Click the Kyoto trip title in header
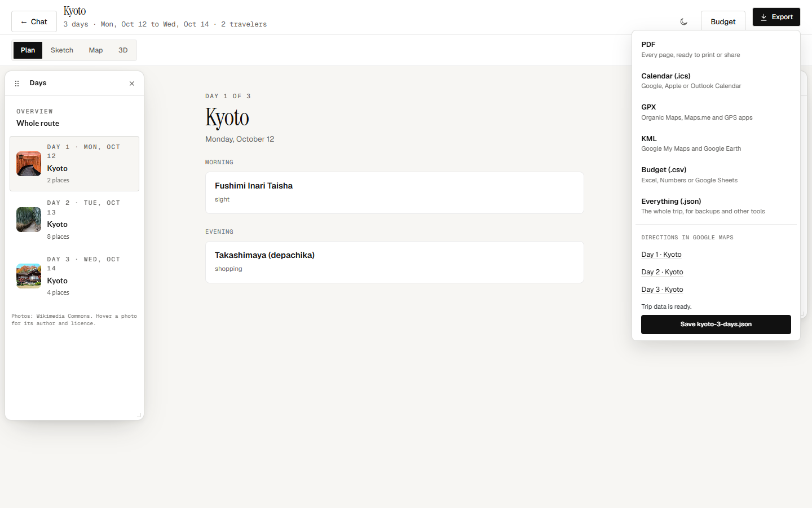Screen dimensions: 812x508 74,11
